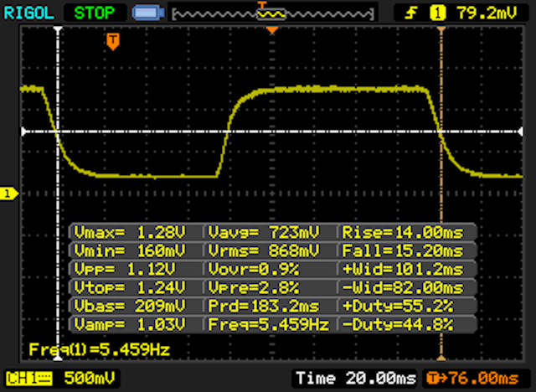Click the orange T trigger position marker in the grid

pyautogui.click(x=113, y=42)
